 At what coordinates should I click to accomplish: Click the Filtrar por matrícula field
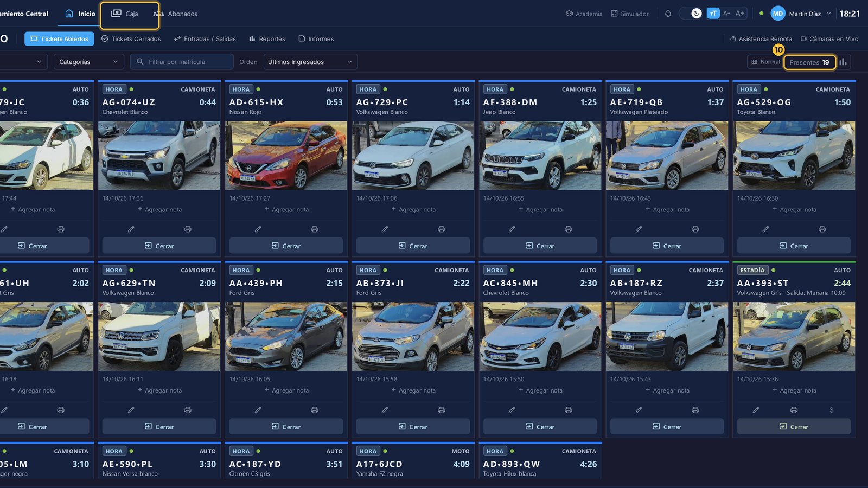pos(182,62)
